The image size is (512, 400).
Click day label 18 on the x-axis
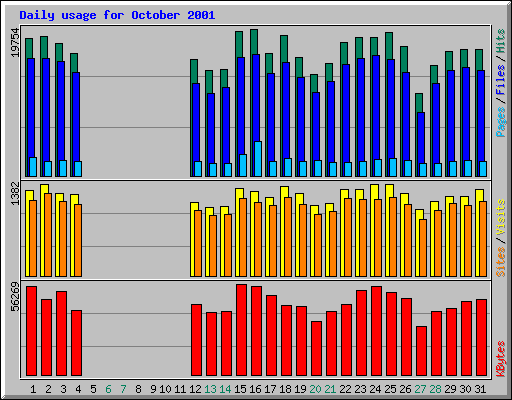click(285, 389)
